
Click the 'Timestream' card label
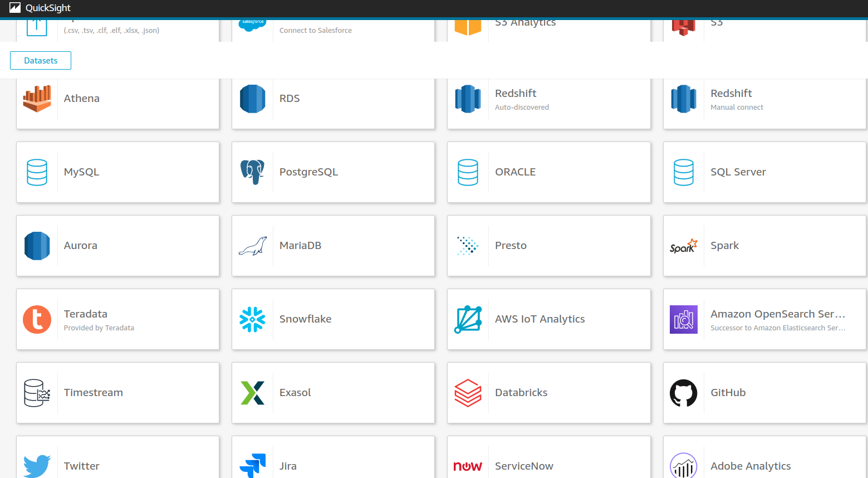pyautogui.click(x=94, y=393)
